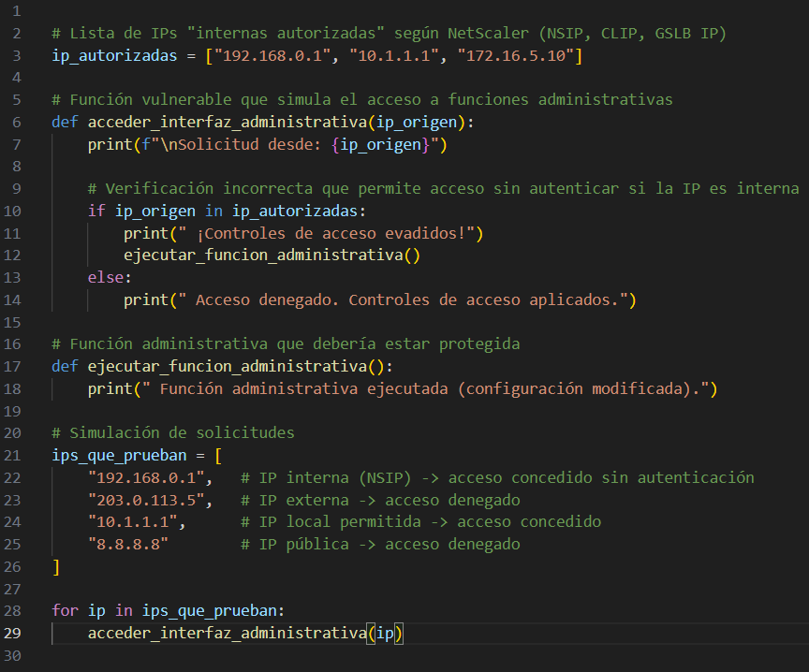This screenshot has width=809, height=672.
Task: Click the string "10.1.1.1" on line 3
Action: point(393,56)
